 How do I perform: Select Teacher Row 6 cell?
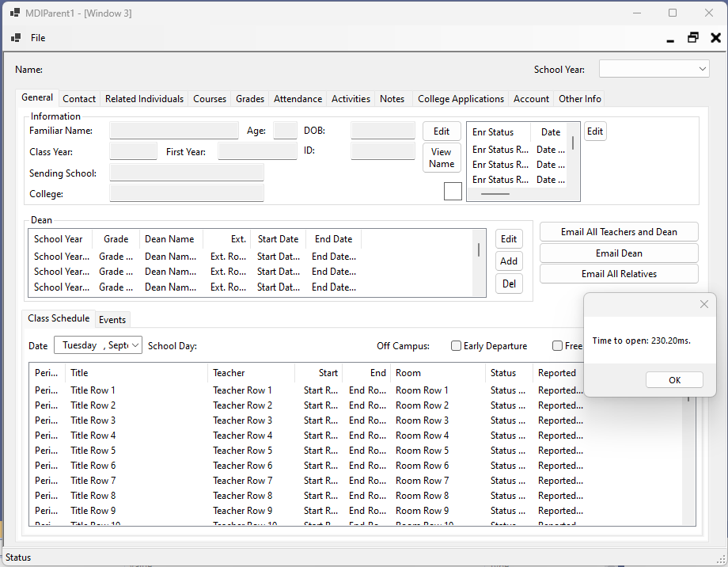point(242,466)
